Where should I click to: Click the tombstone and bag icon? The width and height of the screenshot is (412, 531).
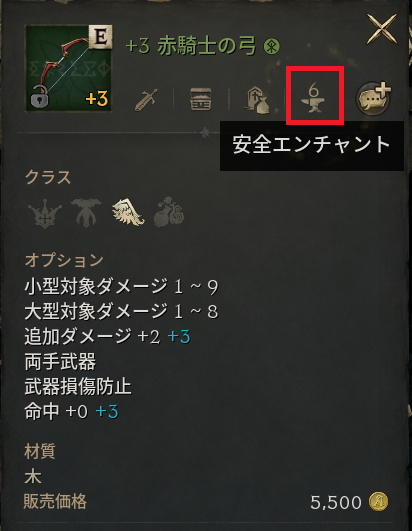[x=257, y=99]
